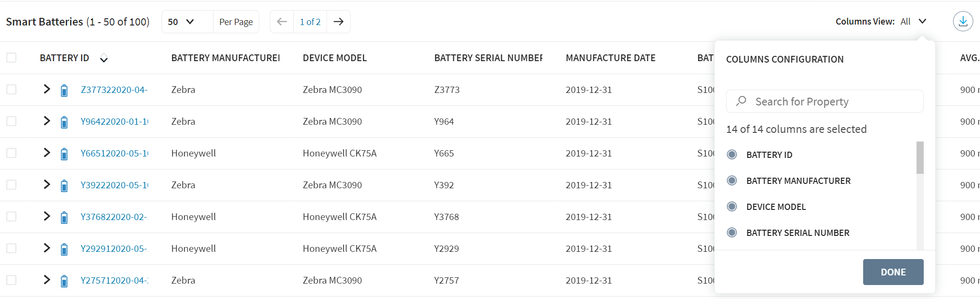Expand the Y376822020 battery row
Image resolution: width=980 pixels, height=299 pixels.
point(46,216)
